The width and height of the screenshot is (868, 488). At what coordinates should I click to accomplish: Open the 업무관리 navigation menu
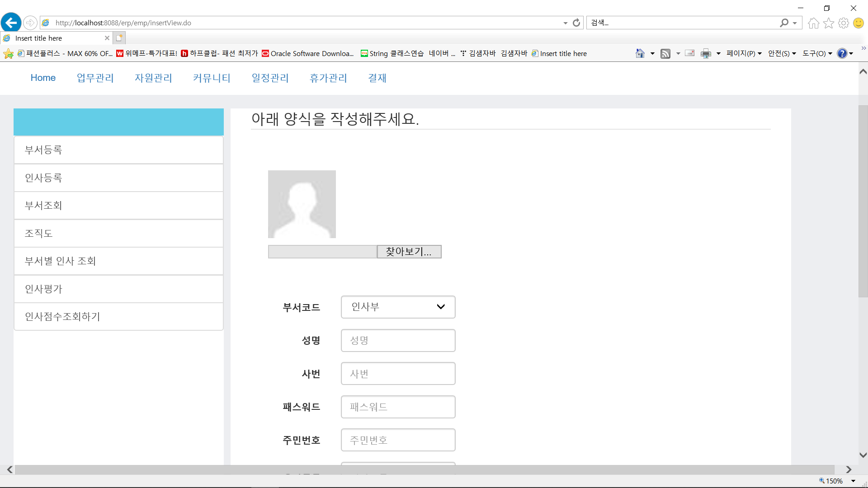[95, 78]
